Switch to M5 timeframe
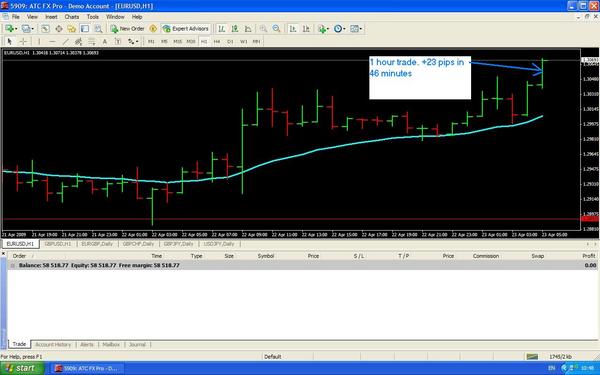The height and width of the screenshot is (375, 600). [x=164, y=41]
